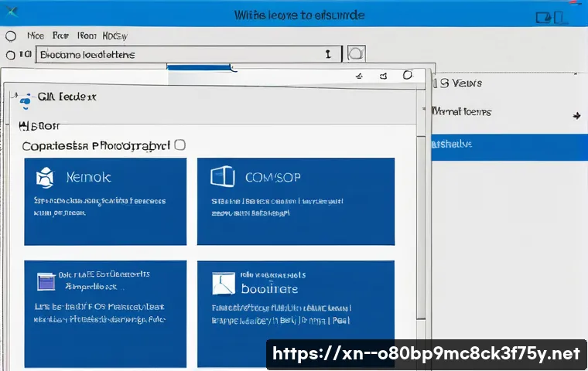Open the HoGay menu
This screenshot has height=371, width=588.
tap(115, 36)
